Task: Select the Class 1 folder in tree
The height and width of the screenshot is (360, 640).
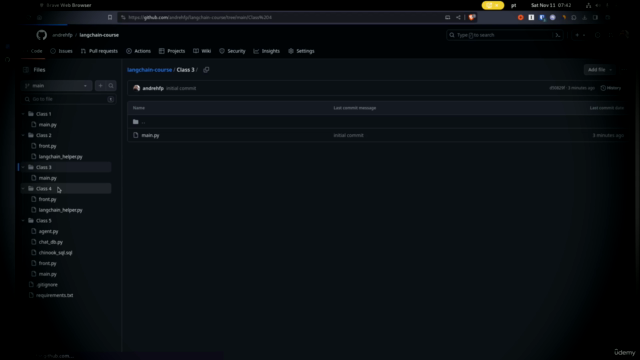Action: pyautogui.click(x=44, y=114)
